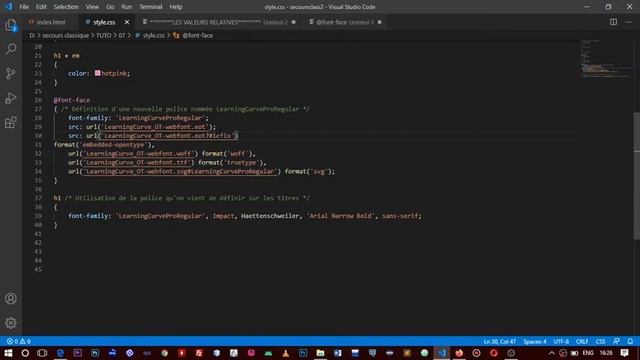Image resolution: width=640 pixels, height=360 pixels.
Task: Click the hotpink color swatch
Action: [x=98, y=73]
